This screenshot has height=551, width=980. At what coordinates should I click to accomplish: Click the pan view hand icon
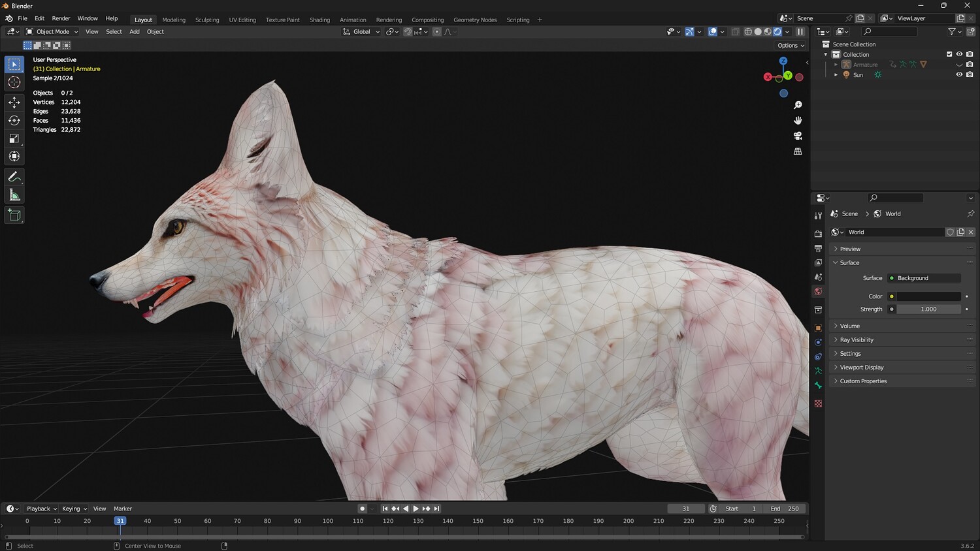click(798, 120)
